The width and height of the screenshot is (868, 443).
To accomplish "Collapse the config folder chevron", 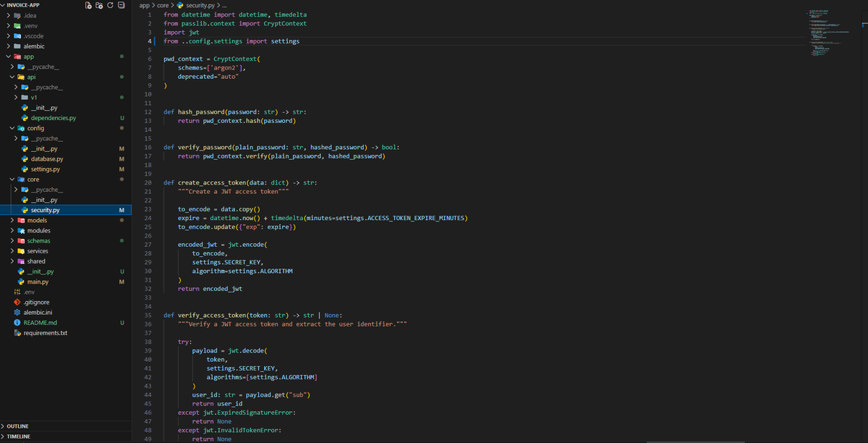I will coord(12,127).
